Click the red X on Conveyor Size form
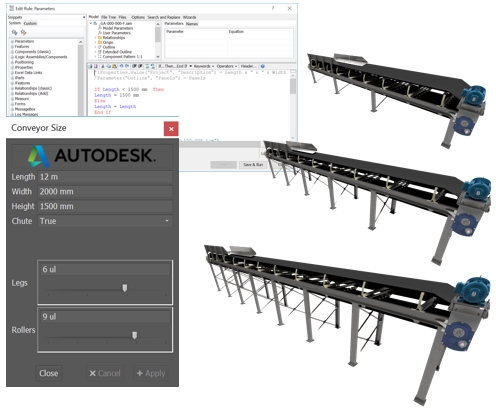496x409 pixels. click(x=171, y=129)
